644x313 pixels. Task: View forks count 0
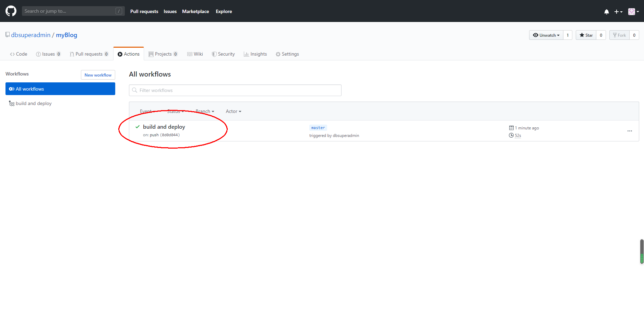point(634,35)
